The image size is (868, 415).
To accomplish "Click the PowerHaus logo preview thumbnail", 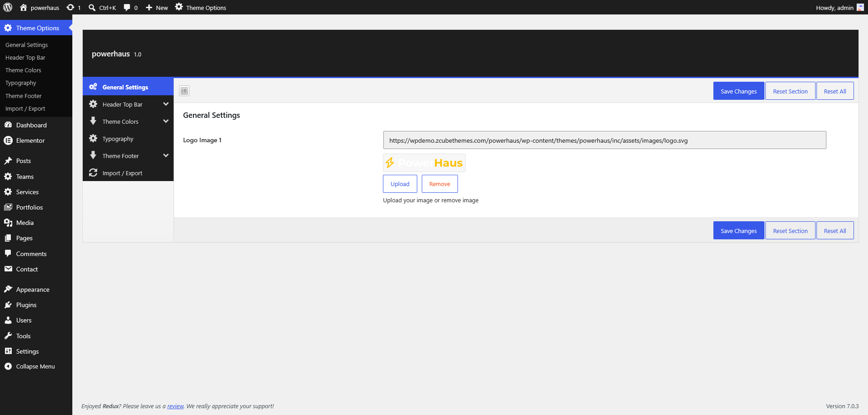I will (424, 163).
